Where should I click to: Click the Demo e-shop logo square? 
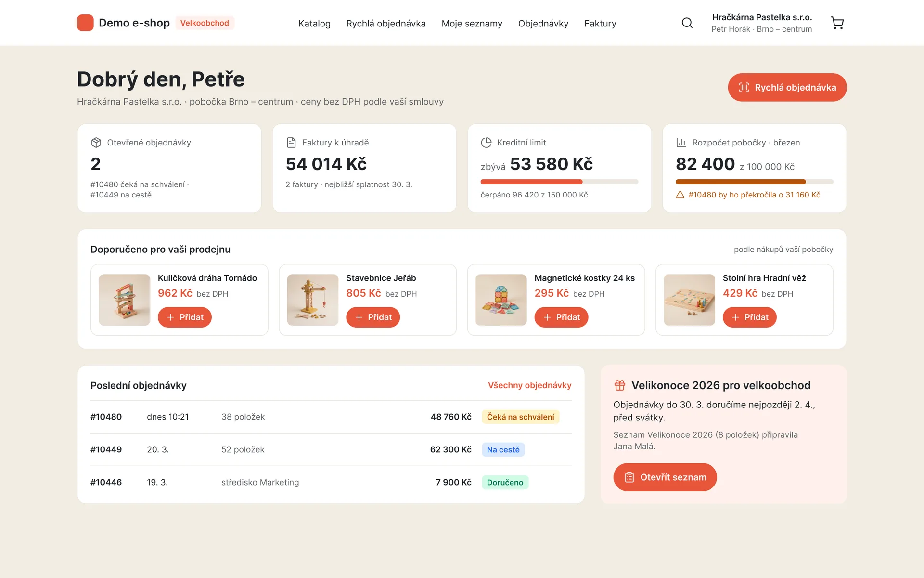pyautogui.click(x=85, y=23)
